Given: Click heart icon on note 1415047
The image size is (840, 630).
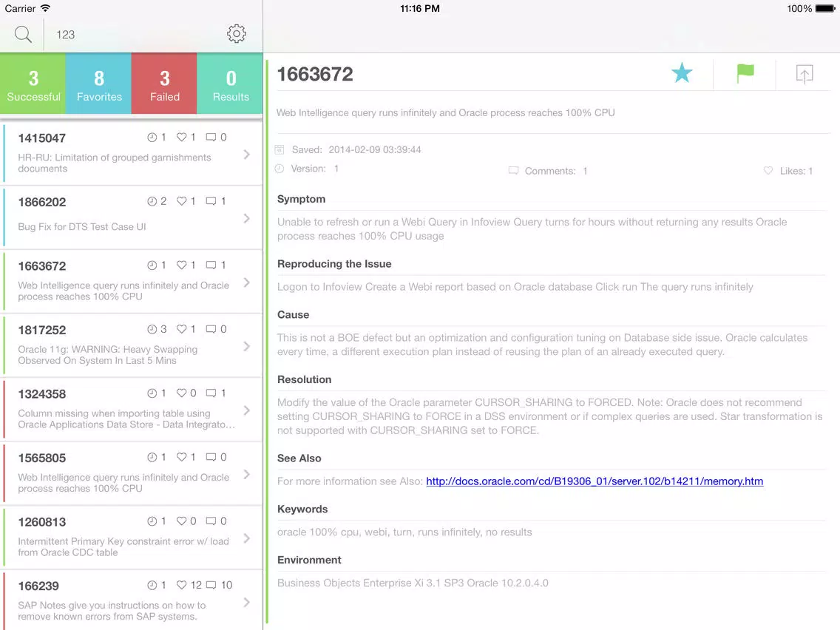Looking at the screenshot, I should click(182, 137).
